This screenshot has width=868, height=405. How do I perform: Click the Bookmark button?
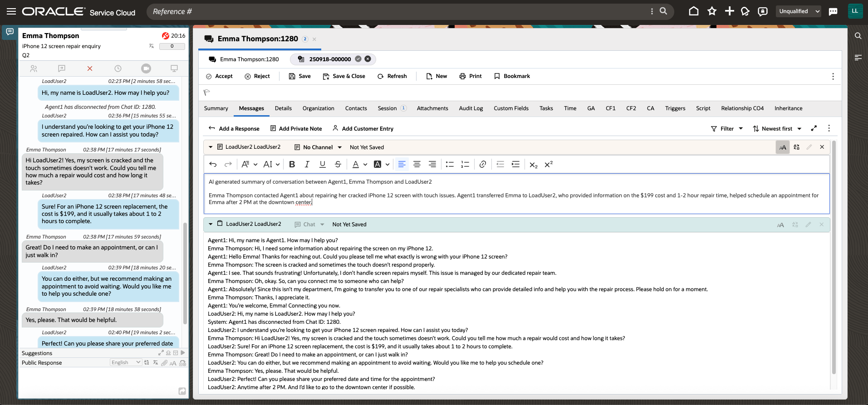tap(512, 76)
